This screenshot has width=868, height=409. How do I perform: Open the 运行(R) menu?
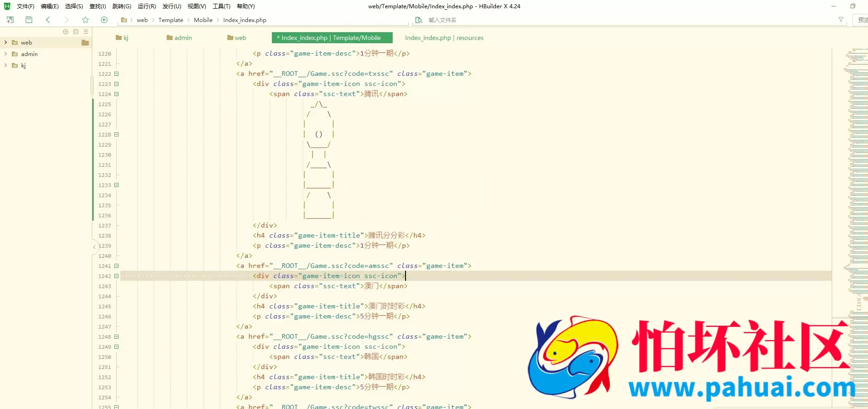(x=147, y=6)
